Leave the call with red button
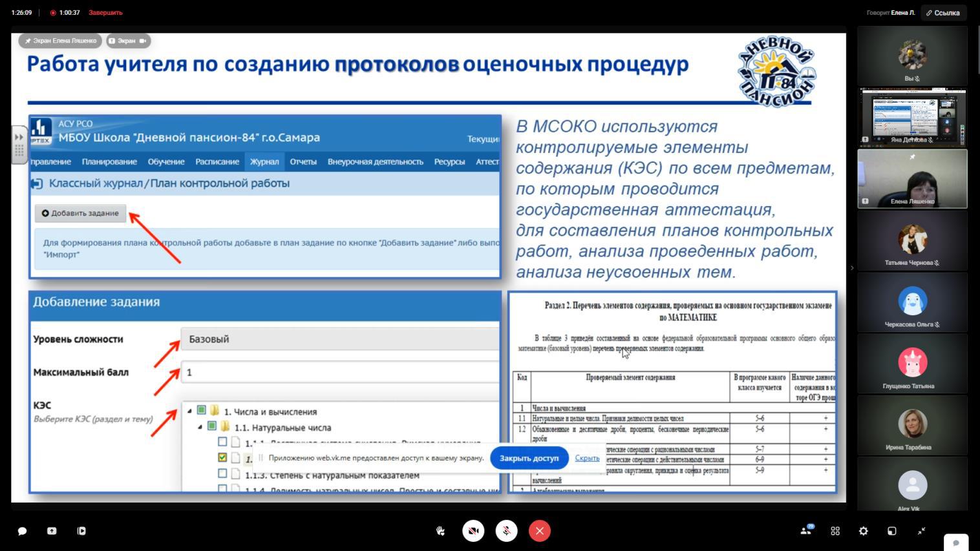Viewport: 980px width, 551px height. (x=540, y=531)
